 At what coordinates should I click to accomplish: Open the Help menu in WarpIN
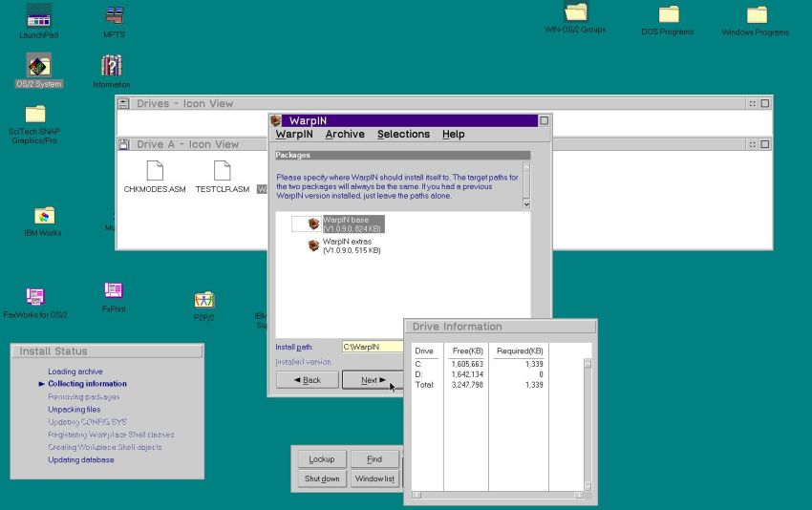pos(453,134)
